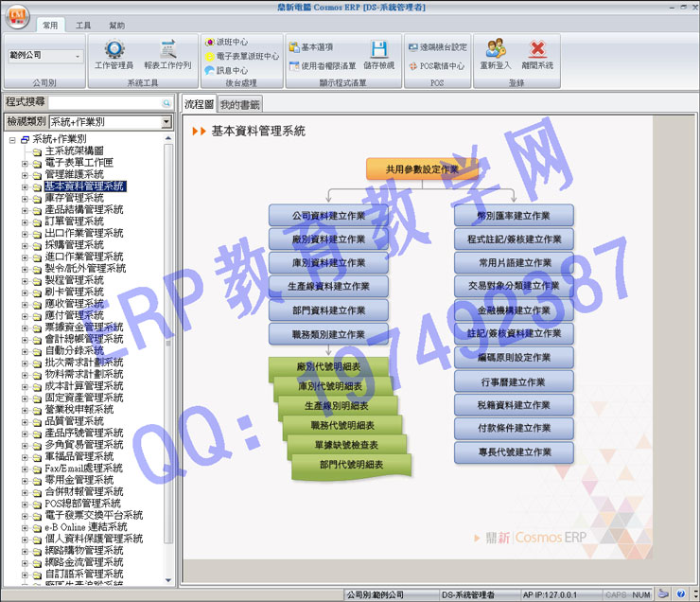Screen dimensions: 700x602
Task: Open the 工具 ribbon tab
Action: (x=83, y=26)
